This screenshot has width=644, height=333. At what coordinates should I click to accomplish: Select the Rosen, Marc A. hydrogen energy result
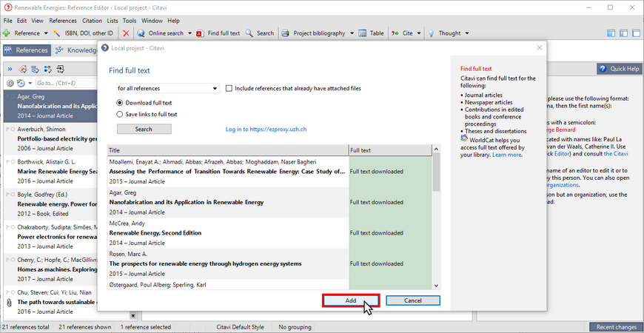point(269,263)
